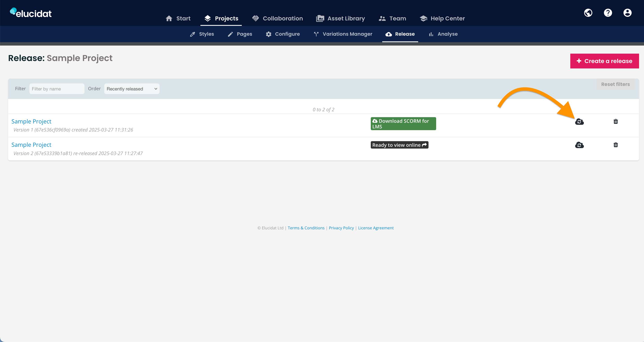This screenshot has height=342, width=644.
Task: Click Ready to view online button
Action: (x=399, y=145)
